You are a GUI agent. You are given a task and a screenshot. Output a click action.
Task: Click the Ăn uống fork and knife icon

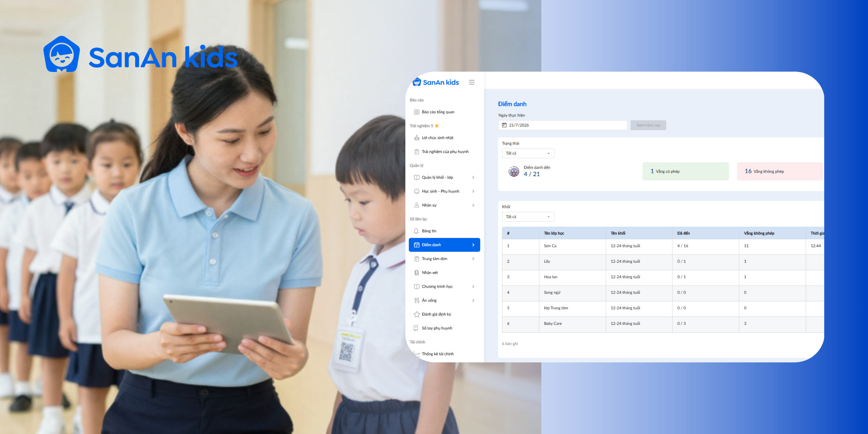(x=417, y=301)
